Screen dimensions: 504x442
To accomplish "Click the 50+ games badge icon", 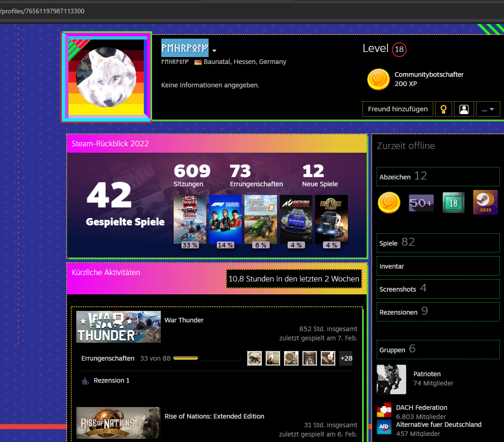I will click(x=421, y=203).
